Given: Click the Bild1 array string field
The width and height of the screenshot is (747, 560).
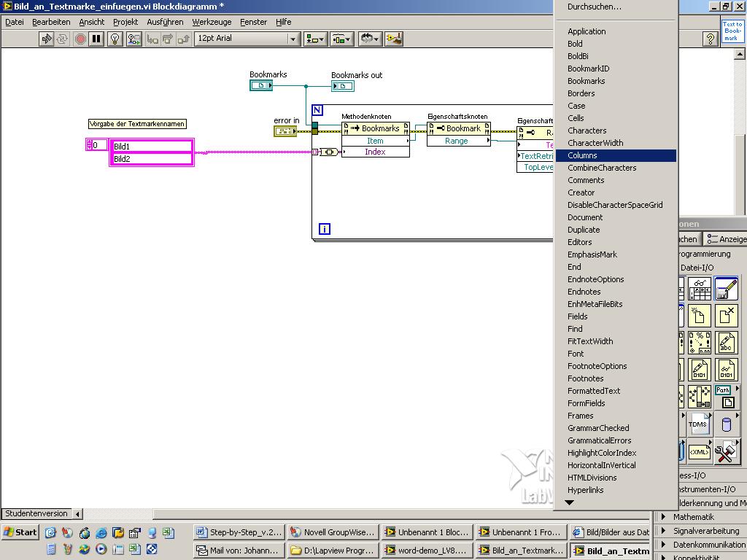Looking at the screenshot, I should coord(151,147).
